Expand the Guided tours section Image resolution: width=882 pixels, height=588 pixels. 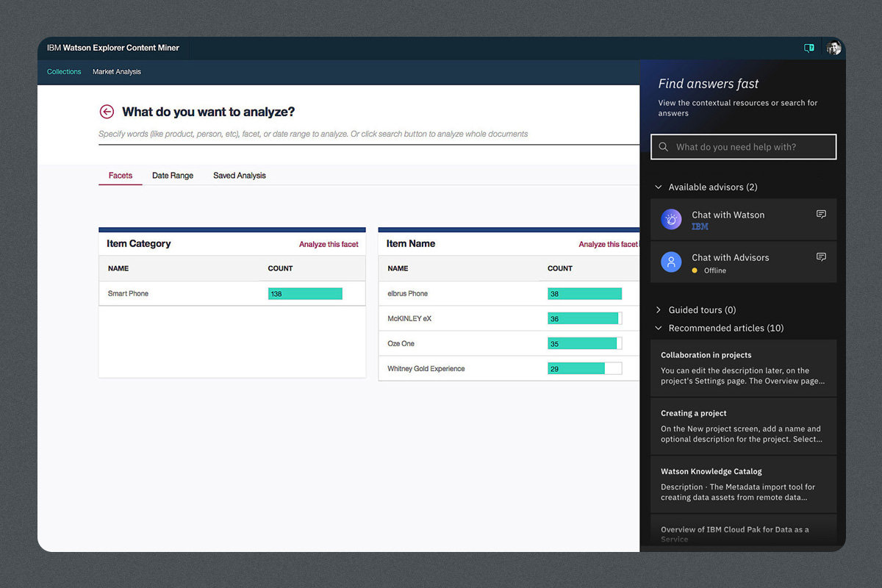tap(658, 310)
